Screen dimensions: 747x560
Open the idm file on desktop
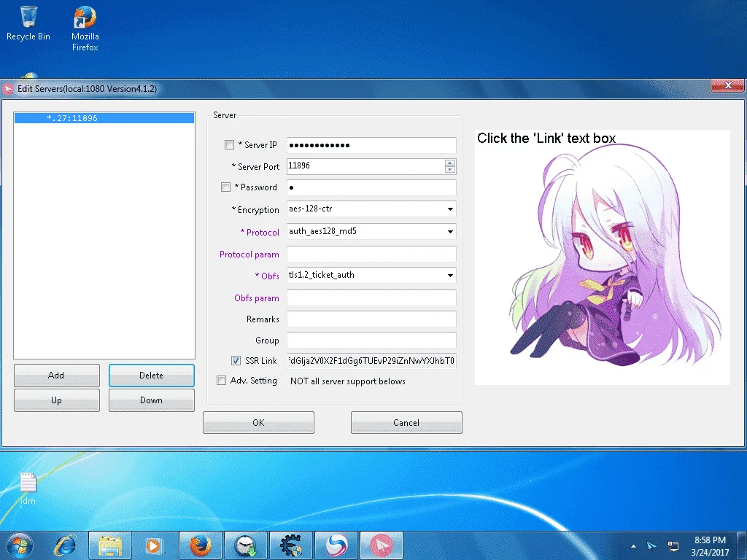[x=28, y=488]
